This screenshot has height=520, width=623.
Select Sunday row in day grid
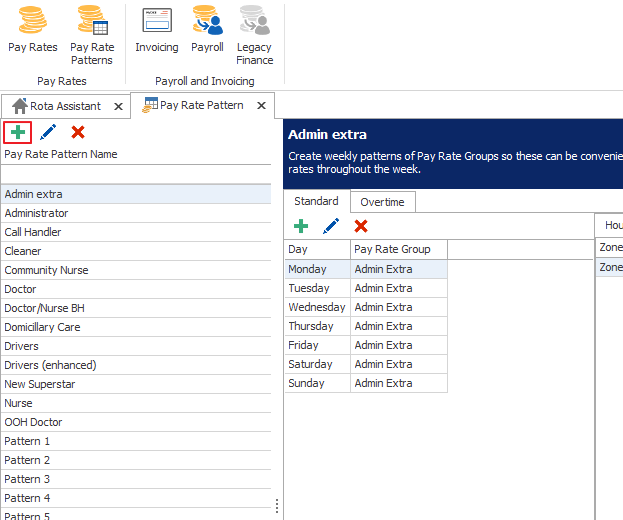pyautogui.click(x=366, y=383)
